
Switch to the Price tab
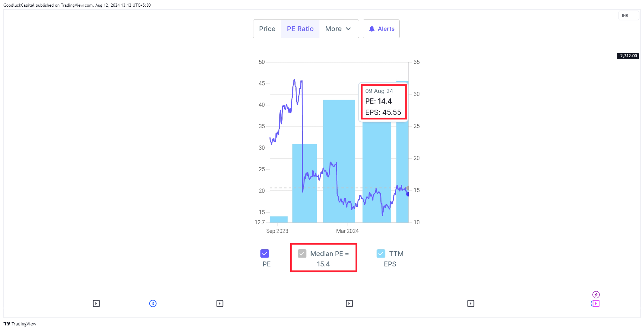tap(267, 29)
